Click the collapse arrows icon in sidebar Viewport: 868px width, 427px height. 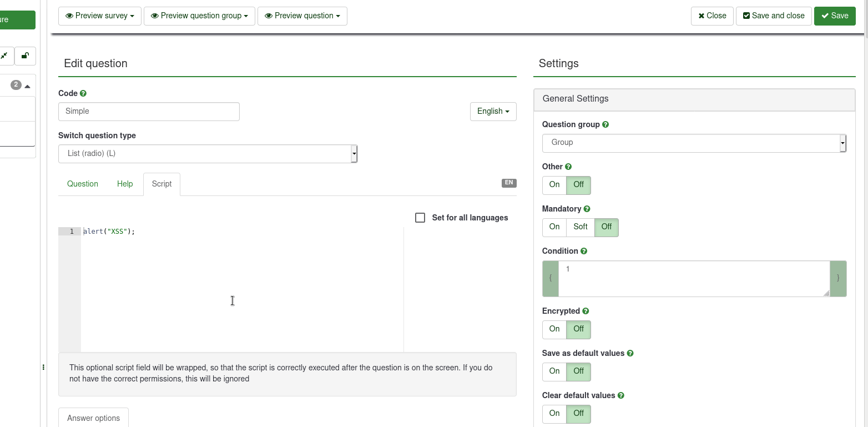point(4,56)
